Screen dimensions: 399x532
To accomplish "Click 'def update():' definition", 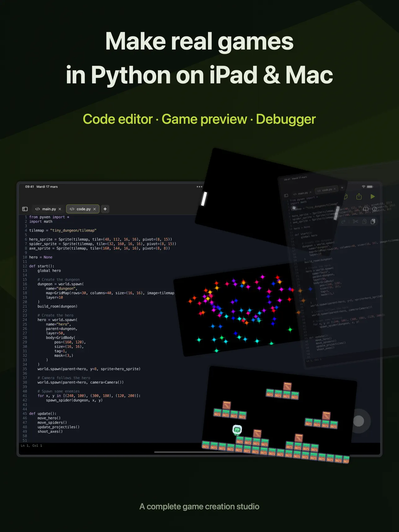I will tap(43, 413).
